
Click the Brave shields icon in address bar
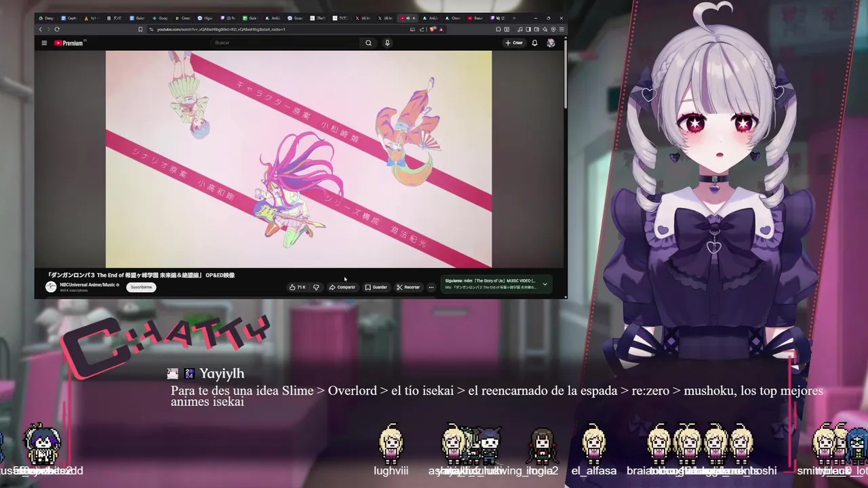[432, 29]
